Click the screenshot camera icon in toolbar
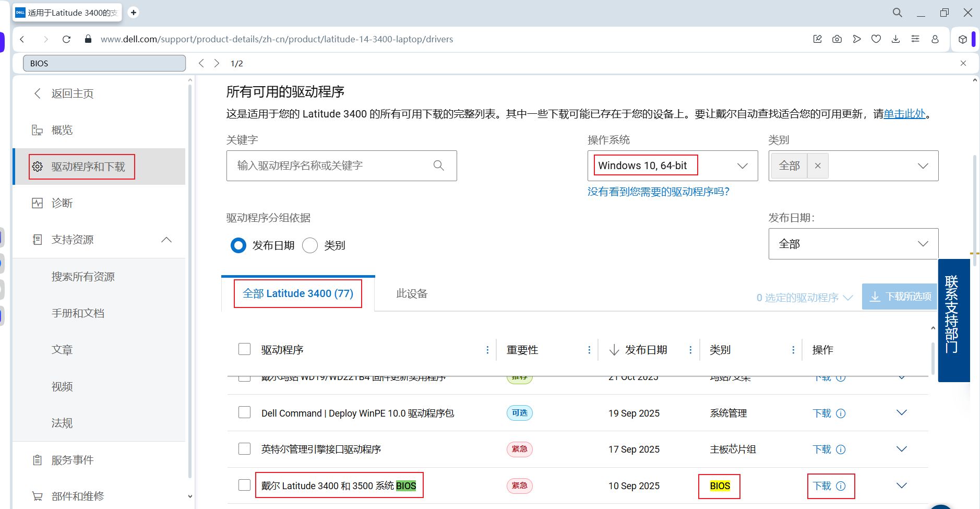980x509 pixels. pos(837,39)
